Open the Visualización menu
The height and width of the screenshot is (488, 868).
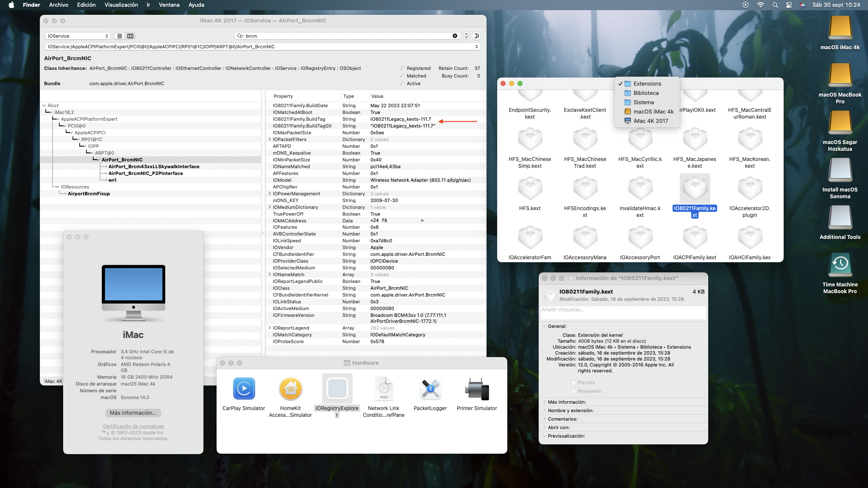click(x=121, y=5)
